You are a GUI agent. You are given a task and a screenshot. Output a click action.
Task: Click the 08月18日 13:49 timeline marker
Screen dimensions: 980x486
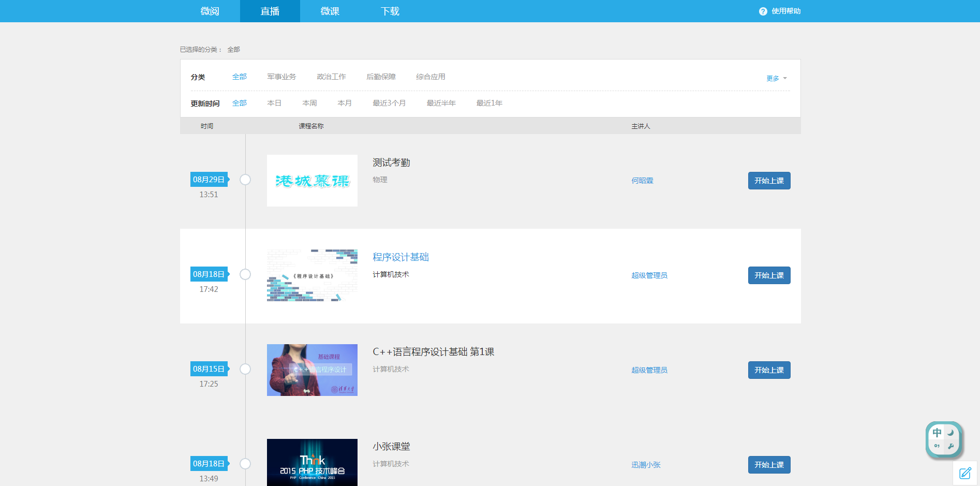point(245,464)
